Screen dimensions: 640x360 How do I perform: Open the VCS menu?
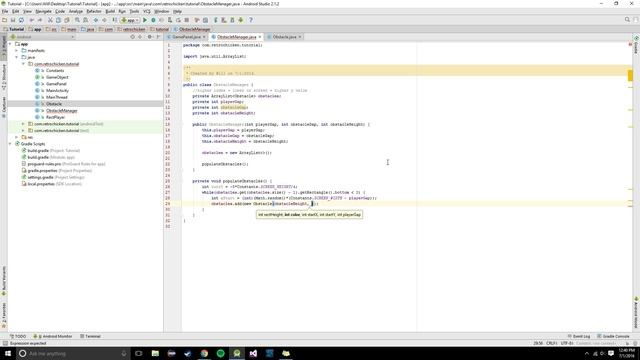(147, 11)
